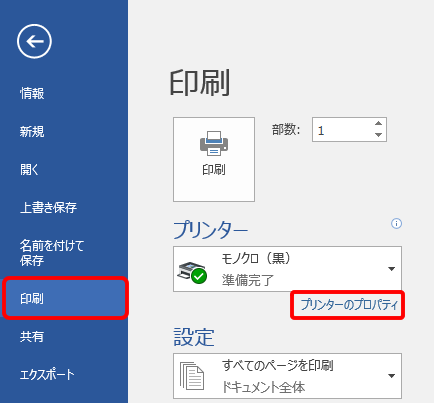The image size is (434, 403).
Task: Select 上書き保存 in the sidebar
Action: tap(48, 207)
